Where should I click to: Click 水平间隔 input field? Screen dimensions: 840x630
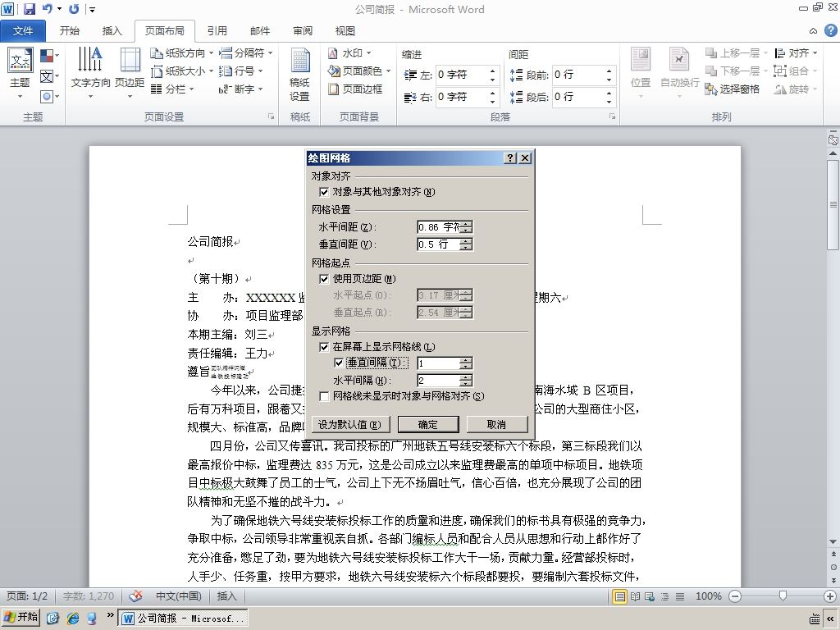[439, 381]
